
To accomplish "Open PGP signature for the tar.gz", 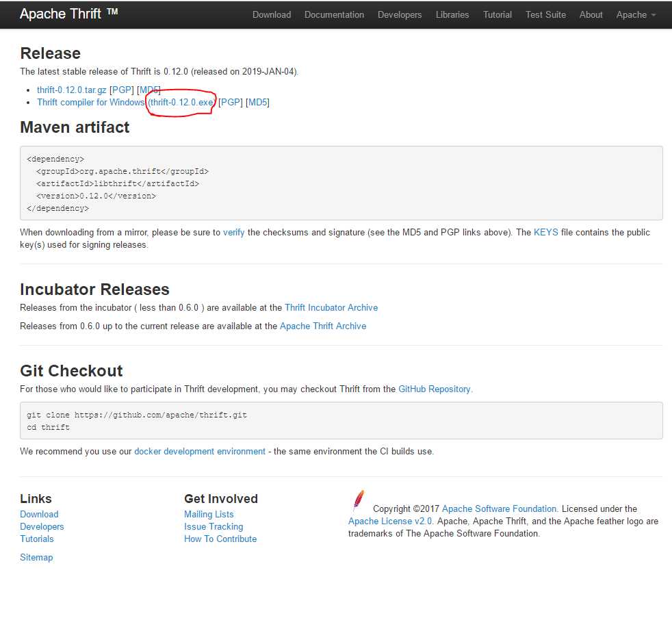I will point(122,90).
